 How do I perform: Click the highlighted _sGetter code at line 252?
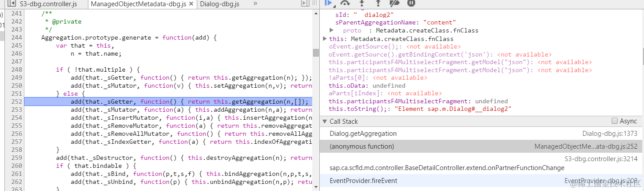click(x=189, y=102)
